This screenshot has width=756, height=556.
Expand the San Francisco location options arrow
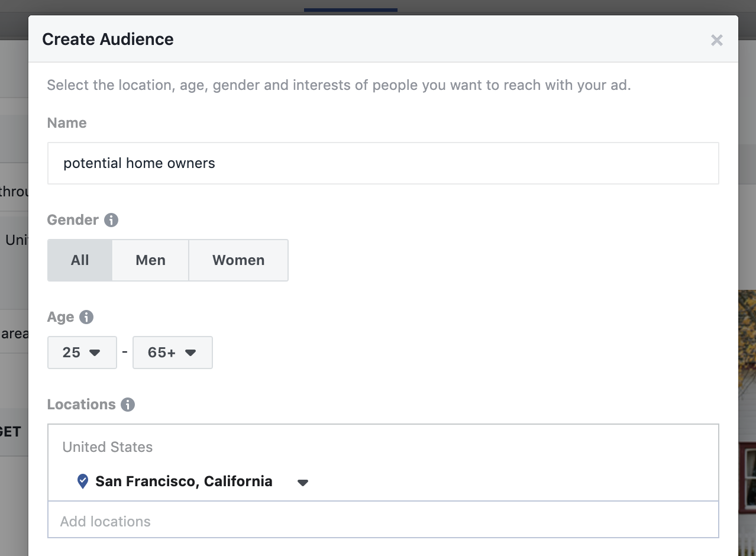coord(303,483)
